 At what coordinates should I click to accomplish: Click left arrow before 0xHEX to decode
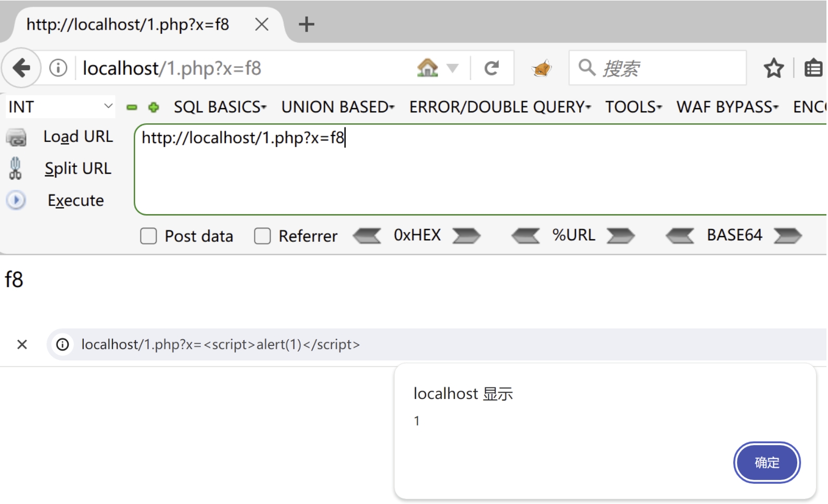(x=367, y=236)
